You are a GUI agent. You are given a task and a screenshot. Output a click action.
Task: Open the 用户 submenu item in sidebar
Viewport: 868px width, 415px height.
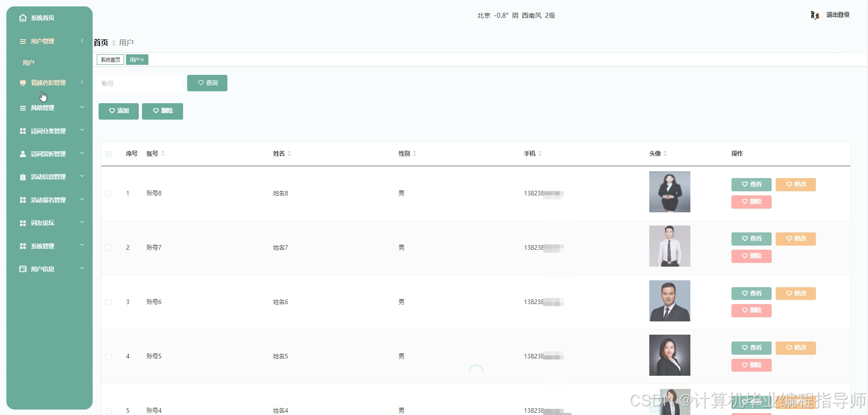(29, 63)
